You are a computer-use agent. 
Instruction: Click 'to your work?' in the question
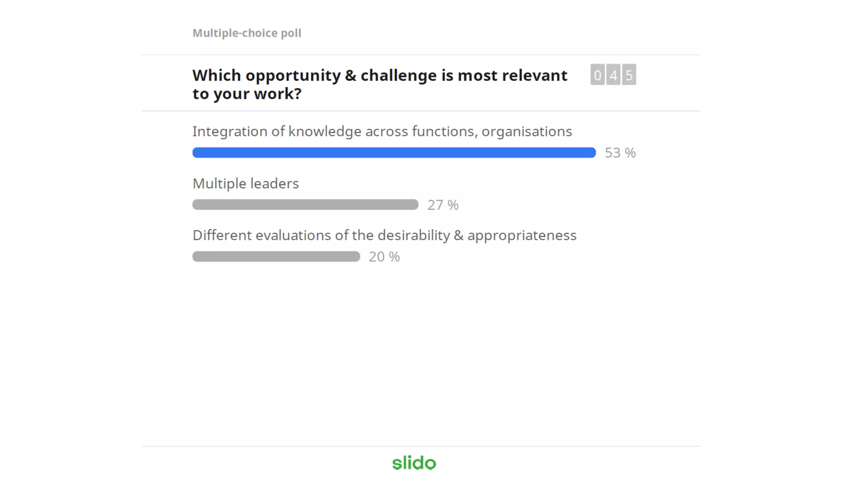point(247,94)
